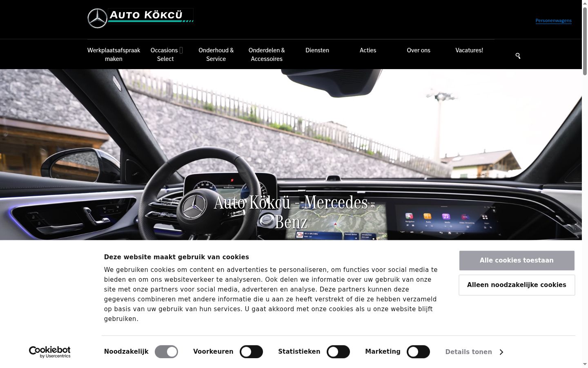Open Werkplaatsafspraak maken menu item
This screenshot has height=368, width=588.
click(x=114, y=54)
